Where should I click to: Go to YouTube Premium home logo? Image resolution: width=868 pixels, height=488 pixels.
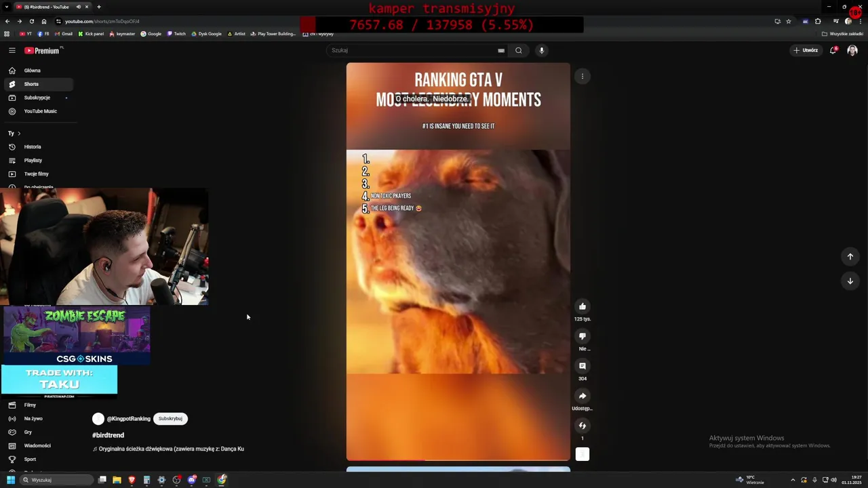(43, 50)
